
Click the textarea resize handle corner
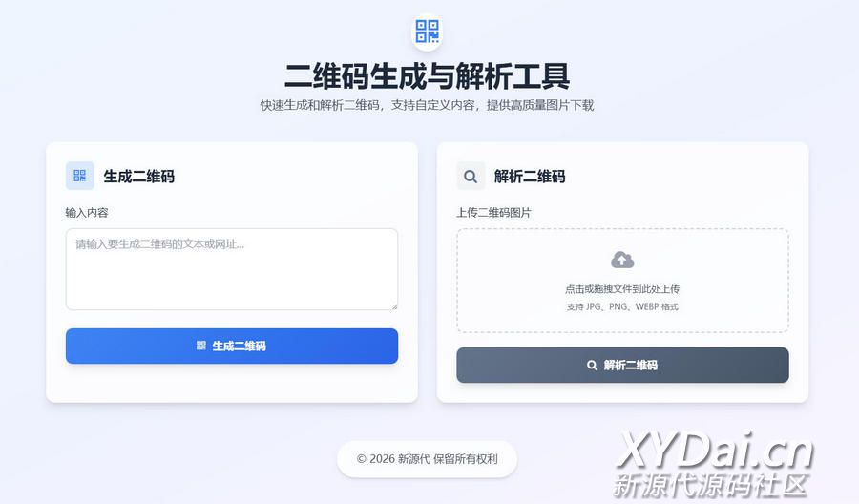(394, 306)
